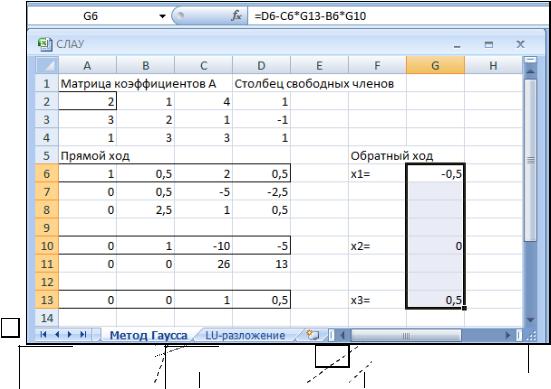Click the Name Box showing G6
Viewport: 551px width, 389px height.
(x=91, y=16)
